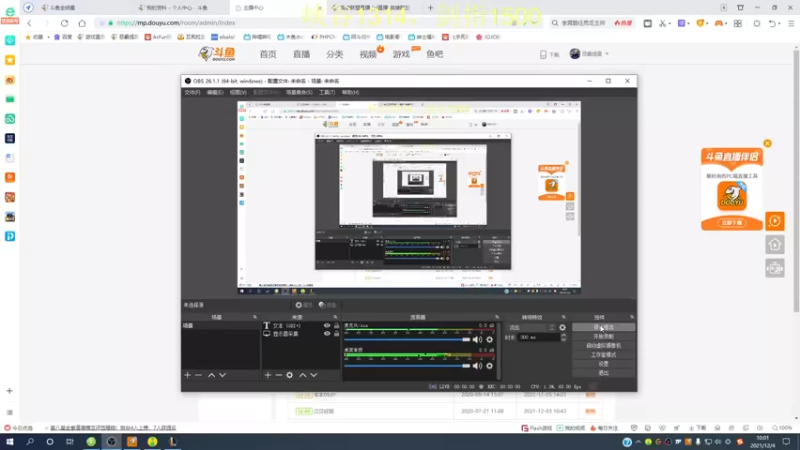Open source properties with the gear icon in the Sources panel
The height and width of the screenshot is (450, 800).
click(x=289, y=375)
